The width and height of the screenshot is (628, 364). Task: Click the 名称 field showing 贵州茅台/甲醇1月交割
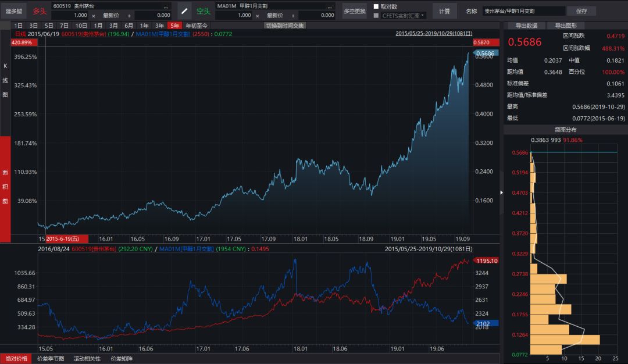pos(524,11)
